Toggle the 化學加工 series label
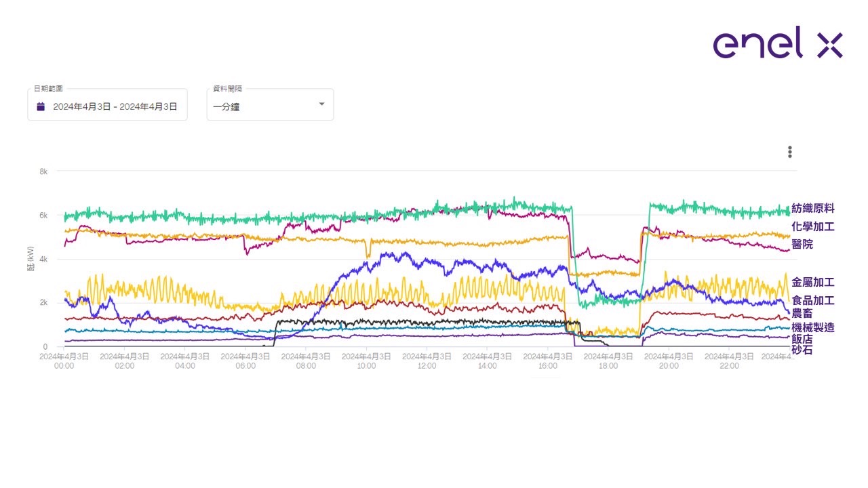The image size is (868, 488). pos(812,226)
